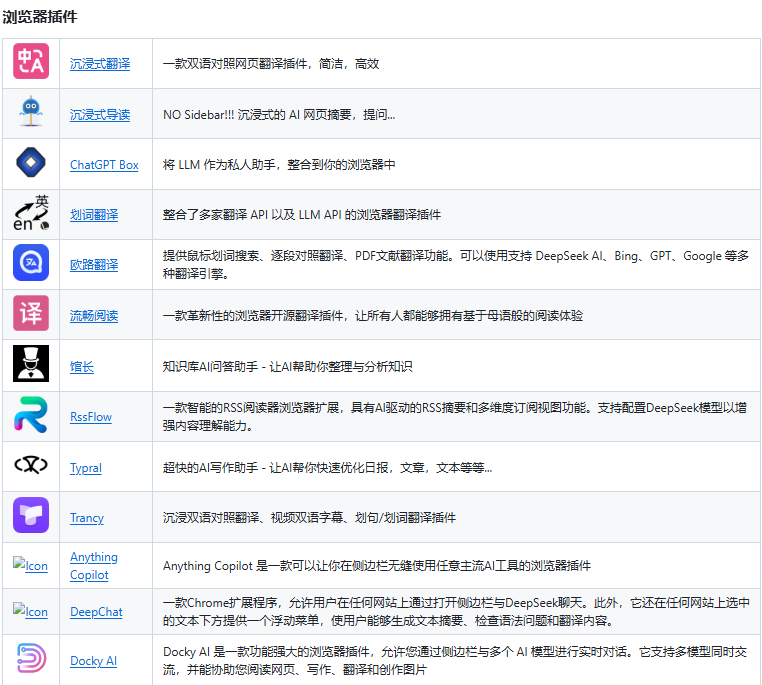Viewport: 762px width, 685px height.
Task: Click the 沉浸式导读 blue robot icon
Action: [x=31, y=111]
